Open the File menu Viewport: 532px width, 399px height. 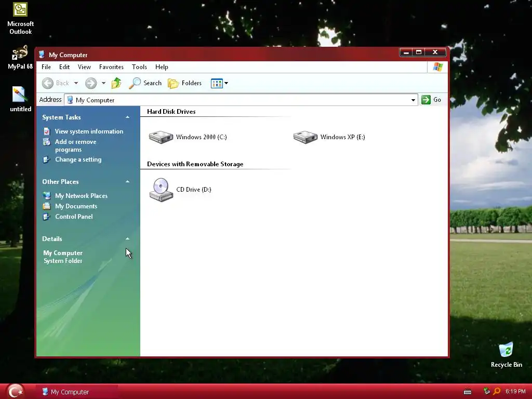(x=46, y=67)
